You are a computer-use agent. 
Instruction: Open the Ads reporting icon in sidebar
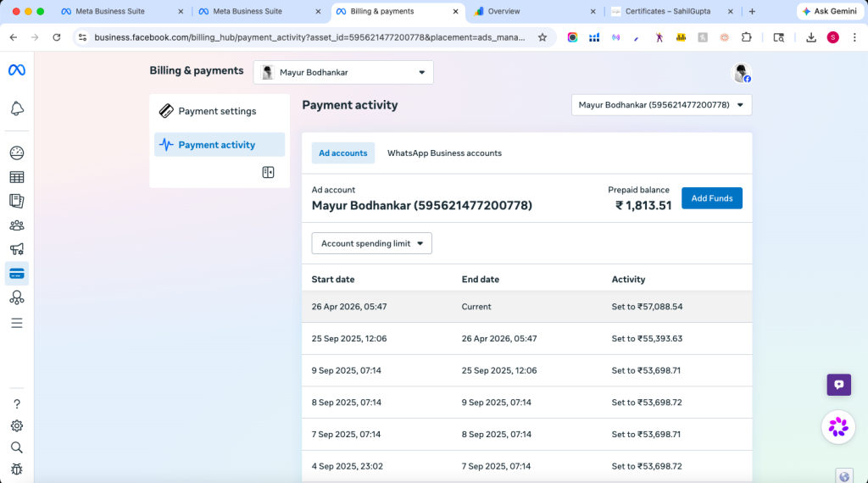tap(17, 201)
